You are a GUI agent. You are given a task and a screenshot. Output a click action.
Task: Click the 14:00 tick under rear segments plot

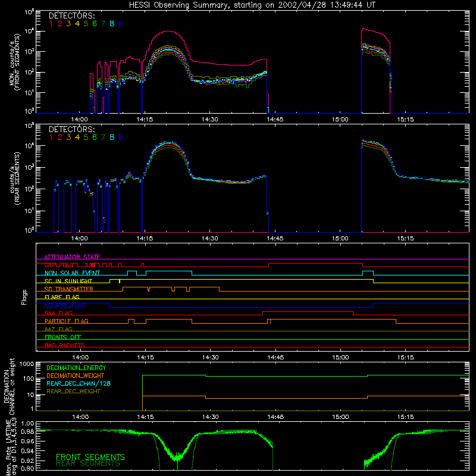pyautogui.click(x=79, y=239)
